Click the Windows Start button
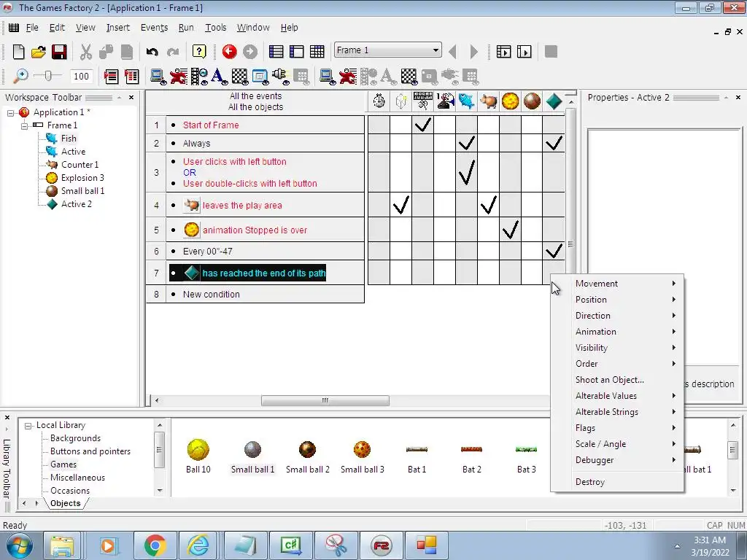This screenshot has height=560, width=747. 20,545
